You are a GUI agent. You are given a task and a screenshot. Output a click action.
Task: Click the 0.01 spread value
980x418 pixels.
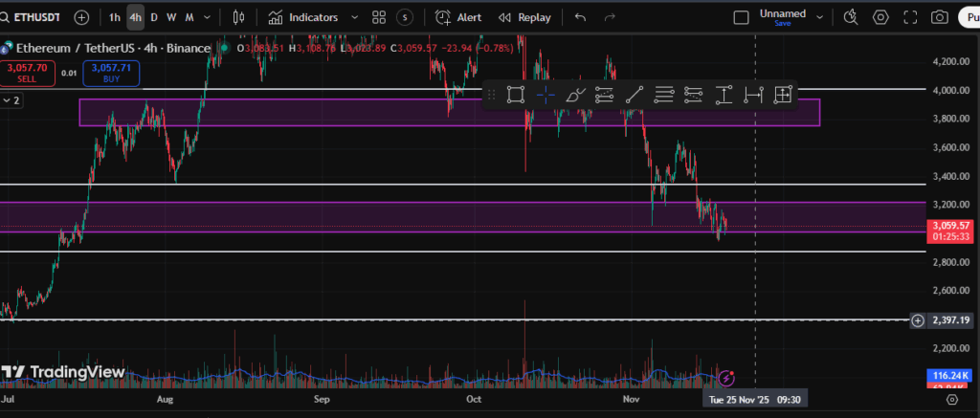69,73
